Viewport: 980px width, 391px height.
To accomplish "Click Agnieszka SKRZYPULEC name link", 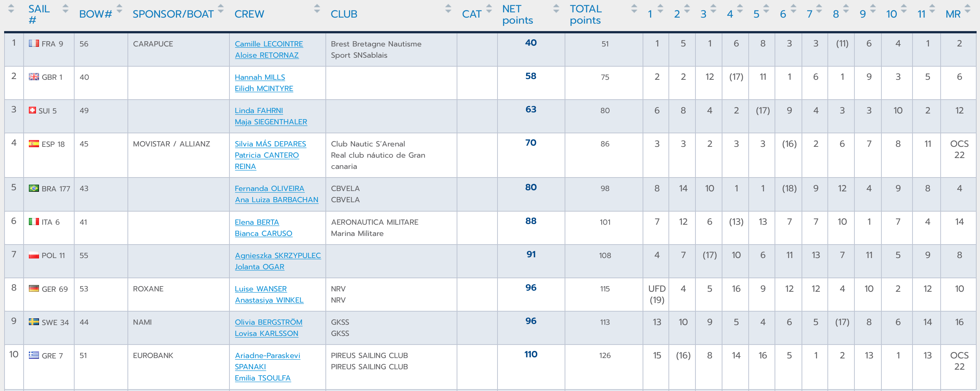I will tap(278, 255).
